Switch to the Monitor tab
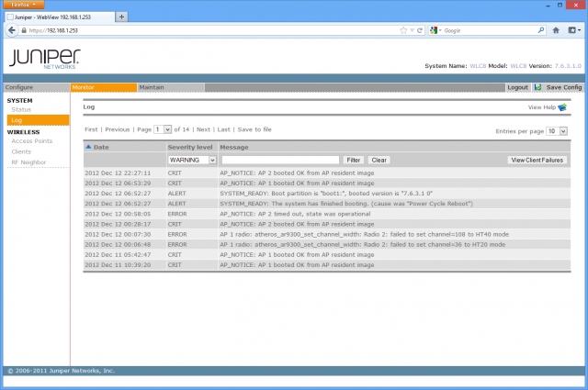 (104, 87)
